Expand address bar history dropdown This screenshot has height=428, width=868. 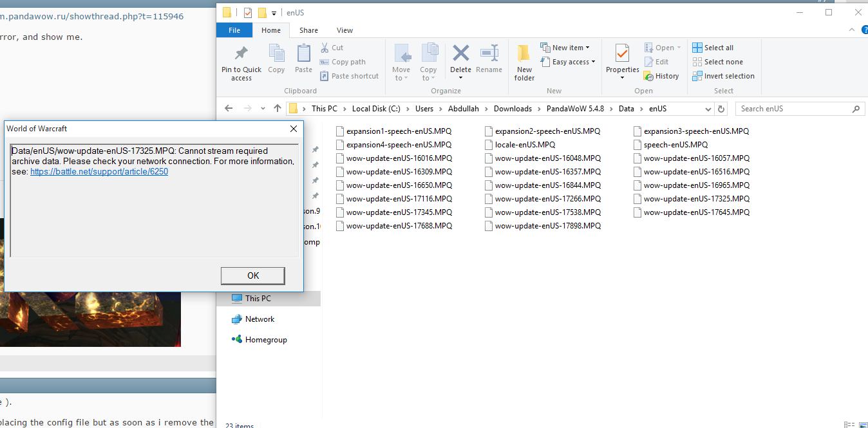tap(708, 109)
